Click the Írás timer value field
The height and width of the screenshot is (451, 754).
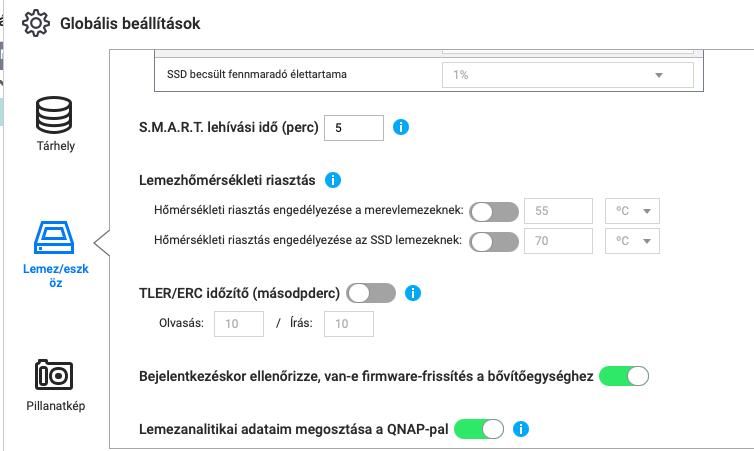(348, 324)
